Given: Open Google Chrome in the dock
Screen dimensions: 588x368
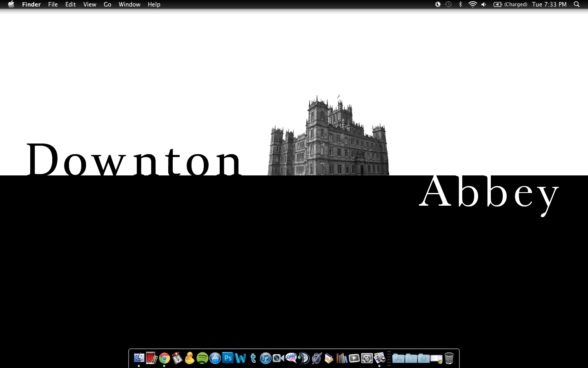Looking at the screenshot, I should click(164, 358).
